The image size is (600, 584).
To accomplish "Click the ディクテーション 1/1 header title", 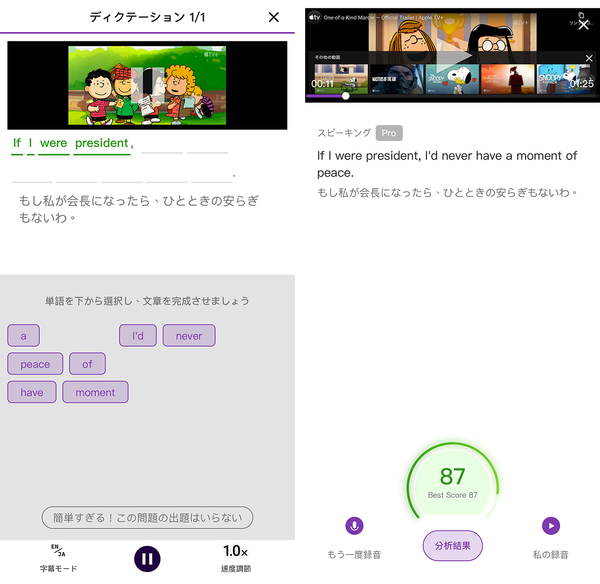I will [147, 17].
